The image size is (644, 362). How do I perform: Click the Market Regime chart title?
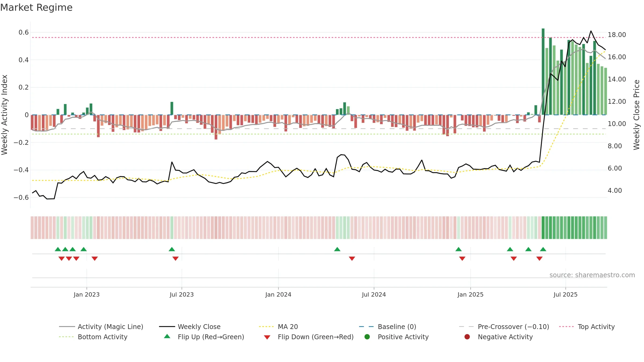(36, 8)
